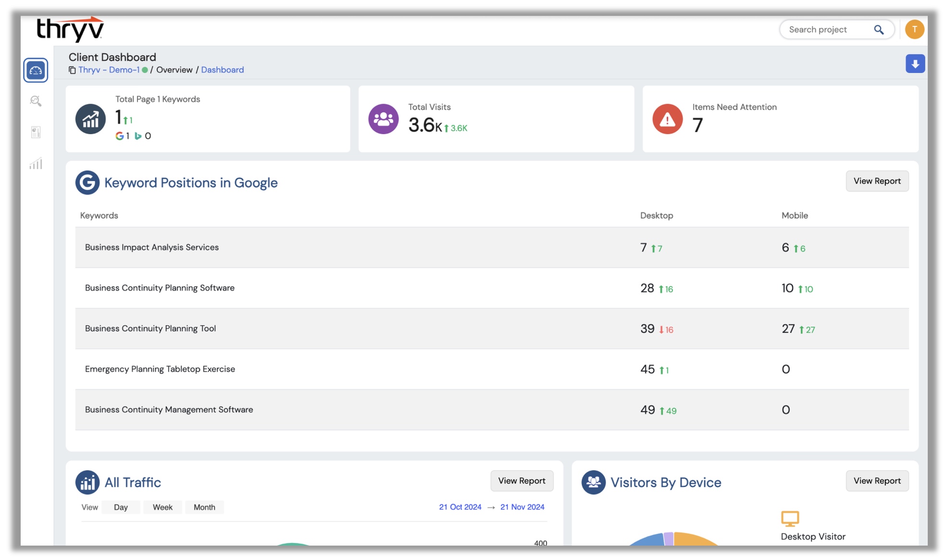Click the Mobile column header
Screen dimensions: 946x560
[795, 216]
